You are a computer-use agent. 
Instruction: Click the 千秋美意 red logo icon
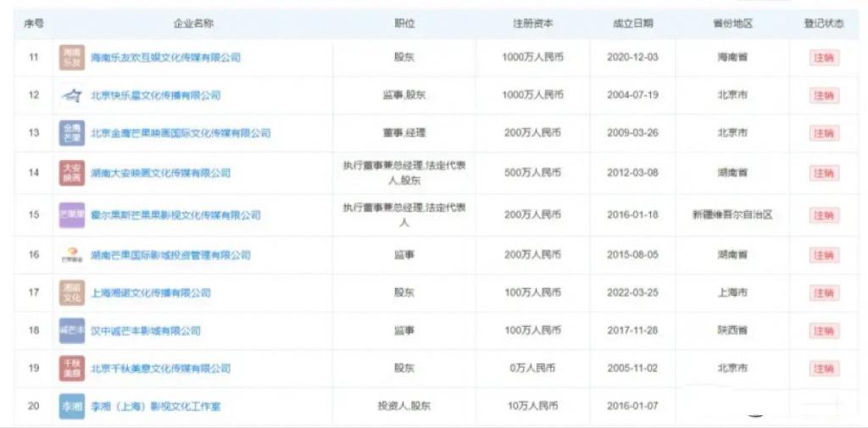tap(71, 369)
